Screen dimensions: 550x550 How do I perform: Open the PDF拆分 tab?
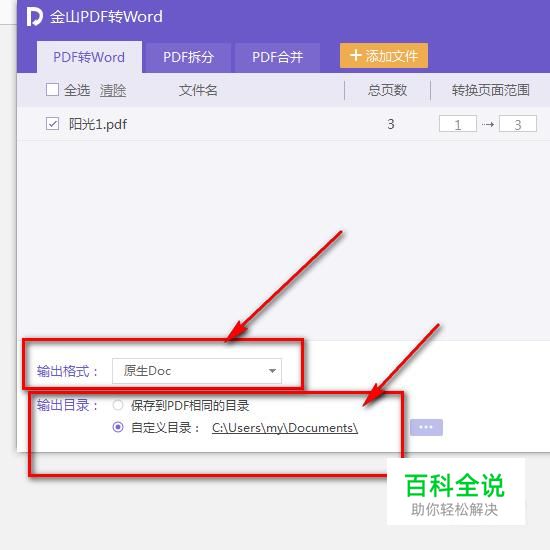[188, 58]
